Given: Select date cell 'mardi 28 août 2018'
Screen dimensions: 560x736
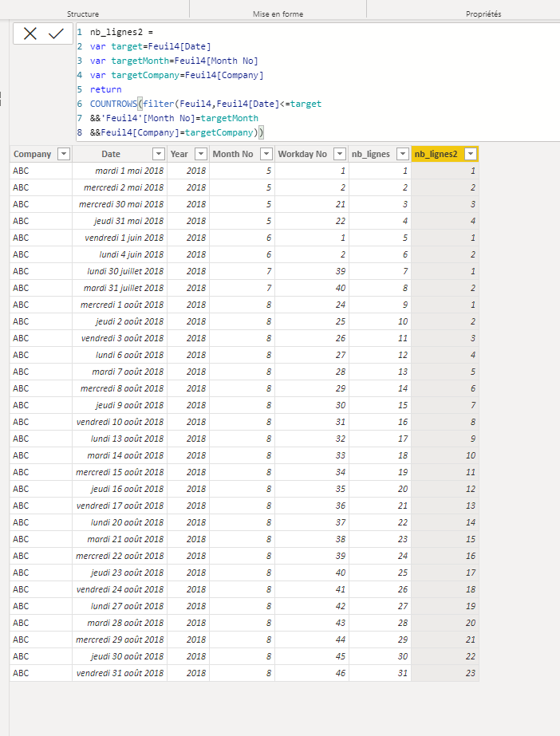Looking at the screenshot, I should coord(120,623).
